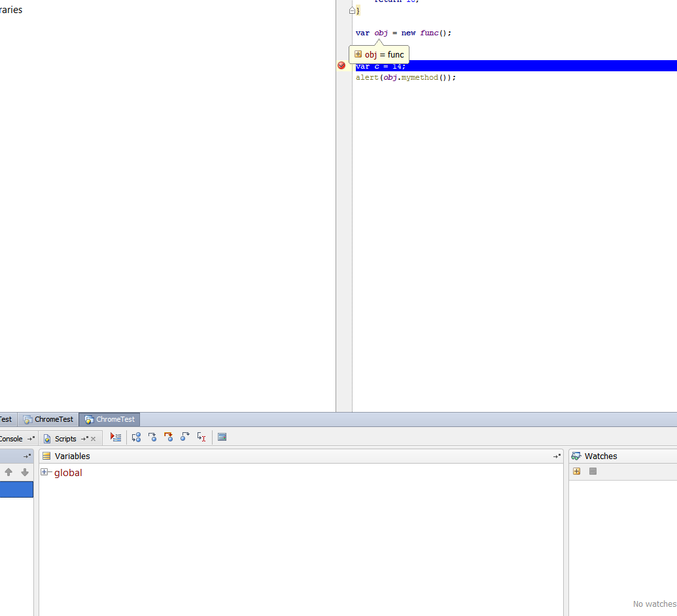Click the highlighted line 'var c = 14;'

pos(516,66)
